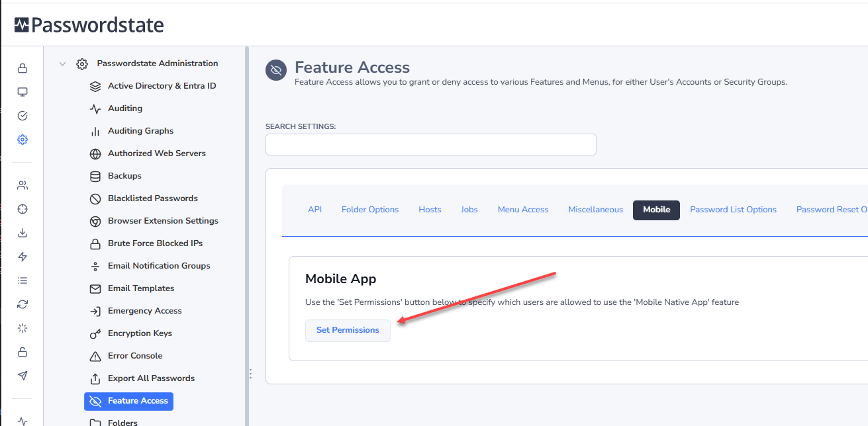
Task: Click in the Search Settings field
Action: pyautogui.click(x=431, y=145)
